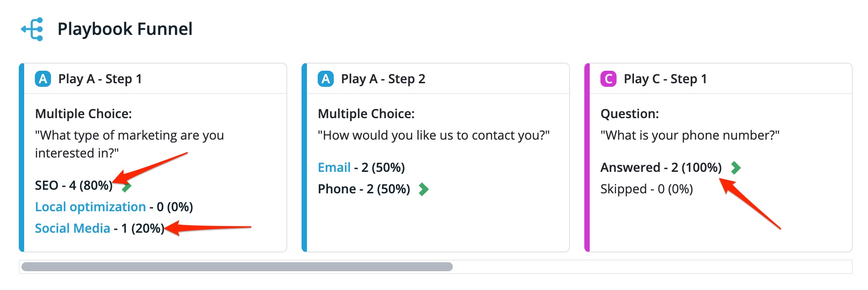Viewport: 868px width, 290px height.
Task: Click the Answered - 2 (100%) result
Action: (x=661, y=167)
